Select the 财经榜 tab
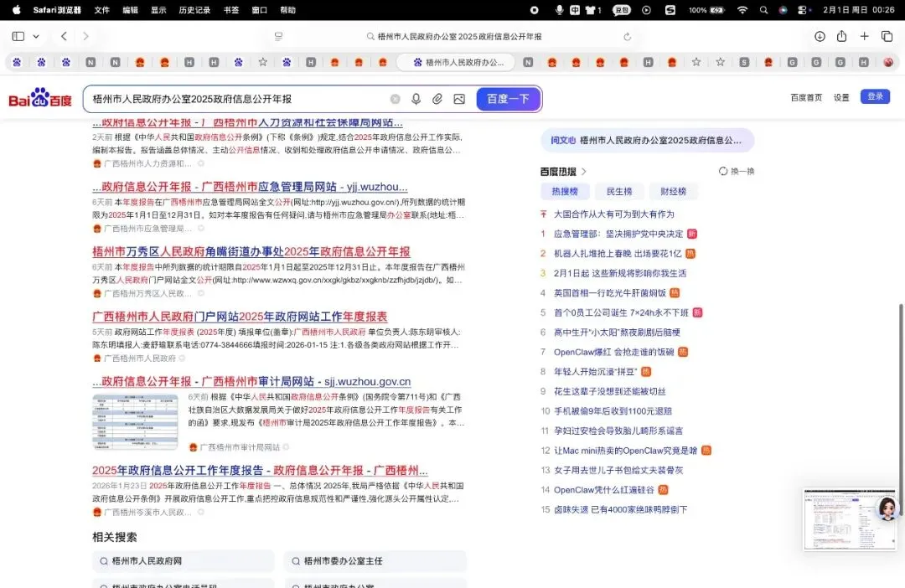 673,192
